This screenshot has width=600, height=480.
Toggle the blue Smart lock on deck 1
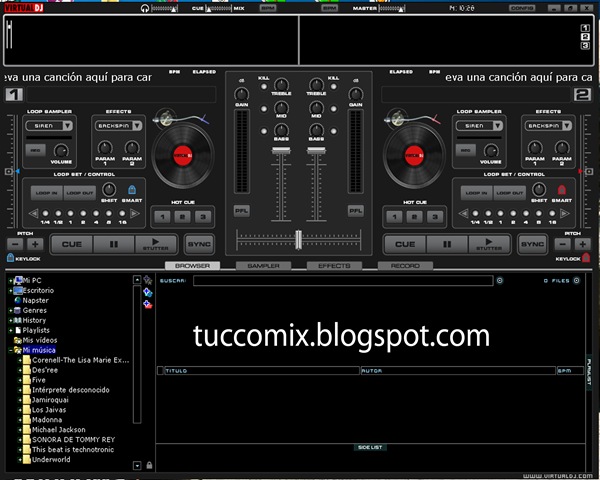[x=132, y=189]
